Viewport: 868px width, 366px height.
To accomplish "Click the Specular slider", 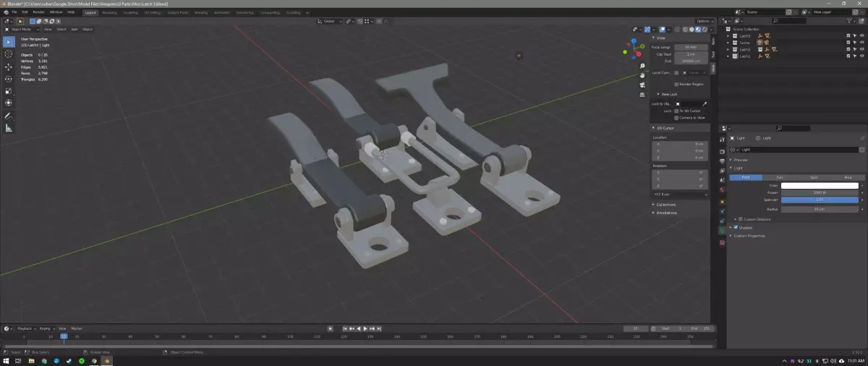I will click(x=820, y=200).
